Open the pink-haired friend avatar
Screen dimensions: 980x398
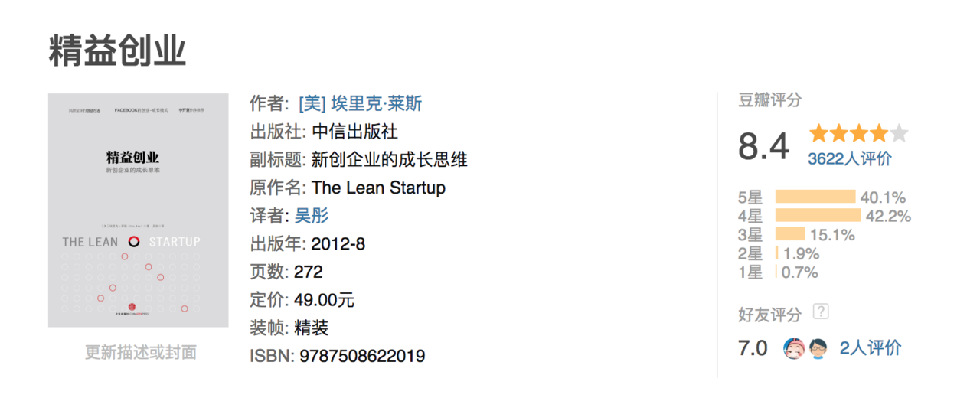coord(792,349)
